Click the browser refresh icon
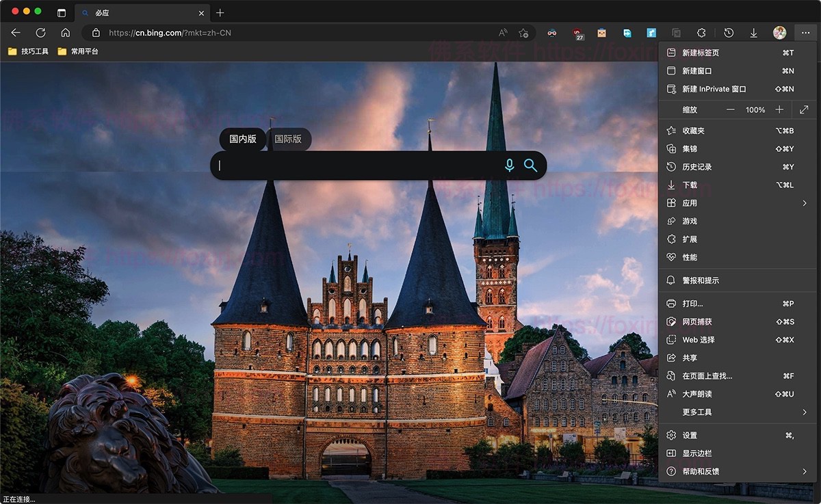The height and width of the screenshot is (504, 821). pyautogui.click(x=40, y=32)
